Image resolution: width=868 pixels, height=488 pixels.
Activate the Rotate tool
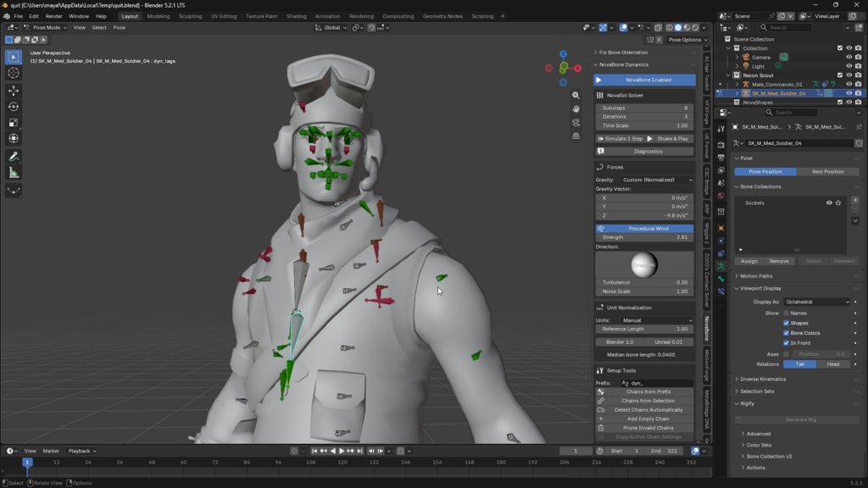pos(14,106)
